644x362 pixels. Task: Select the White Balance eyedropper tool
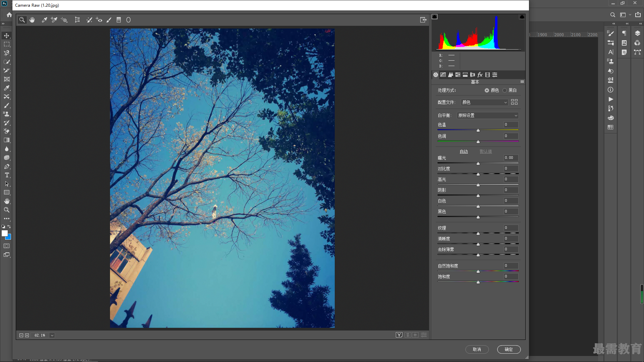point(44,20)
